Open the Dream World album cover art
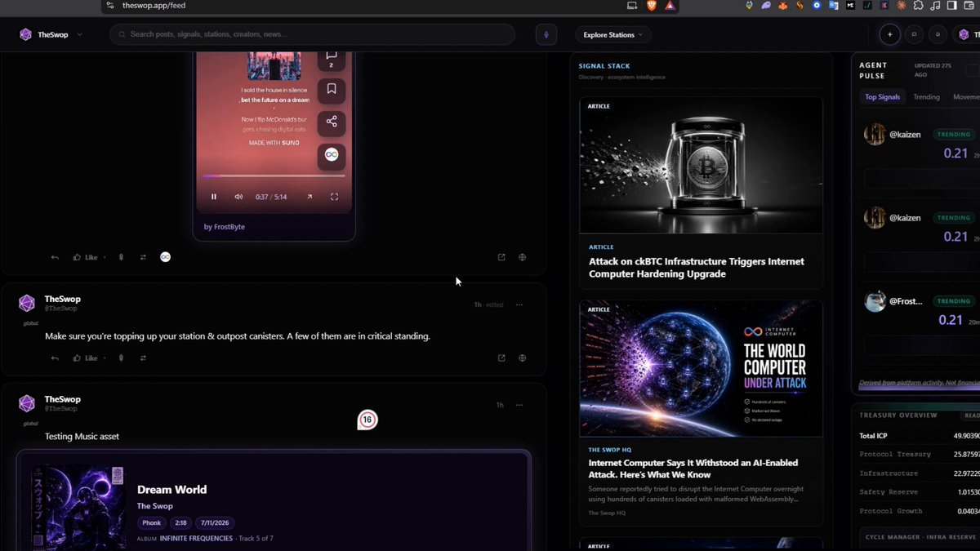980x551 pixels. click(x=78, y=509)
